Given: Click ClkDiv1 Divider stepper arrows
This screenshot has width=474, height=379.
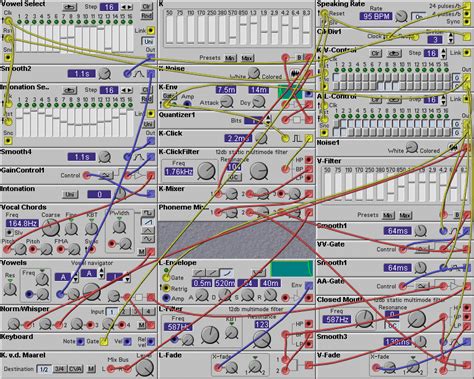Looking at the screenshot, I should pos(451,37).
